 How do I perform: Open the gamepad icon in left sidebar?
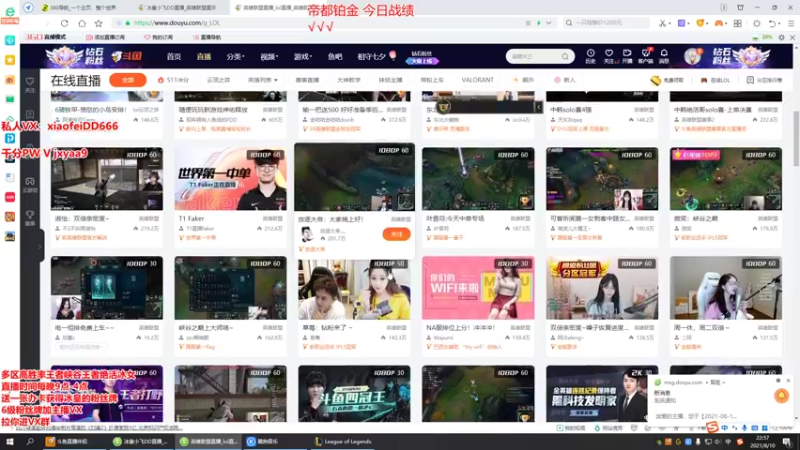pyautogui.click(x=30, y=184)
